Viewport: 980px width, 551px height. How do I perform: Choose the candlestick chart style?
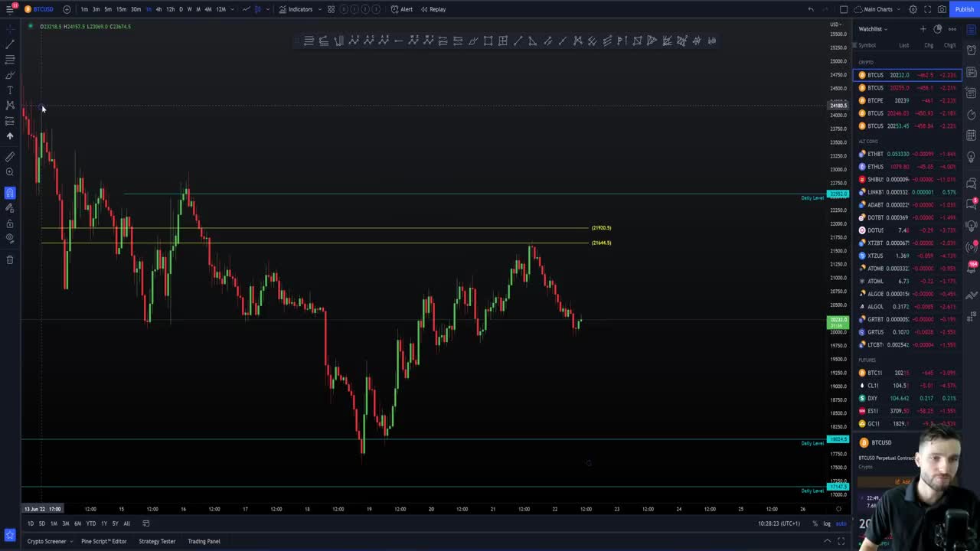tap(257, 9)
